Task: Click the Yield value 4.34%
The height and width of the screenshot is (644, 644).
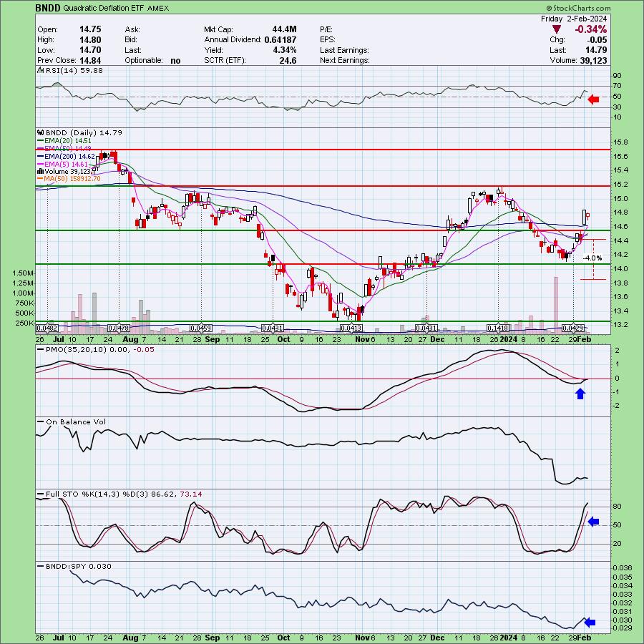Action: coord(285,50)
